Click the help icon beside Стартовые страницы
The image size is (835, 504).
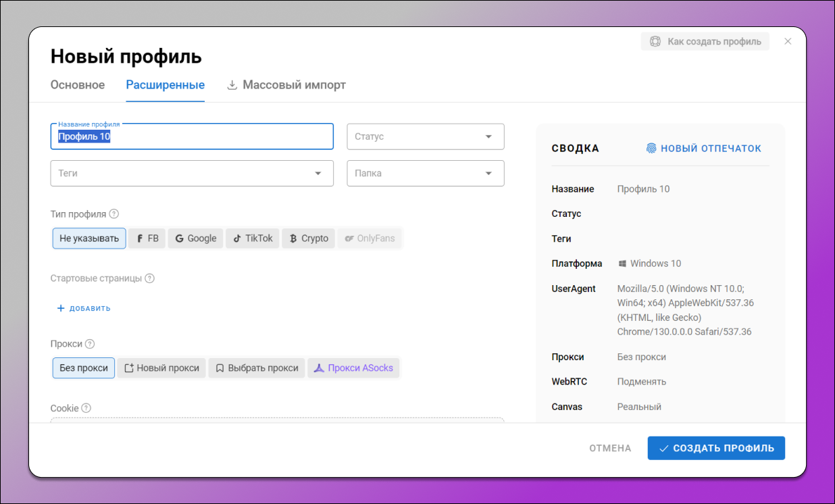[x=150, y=278]
